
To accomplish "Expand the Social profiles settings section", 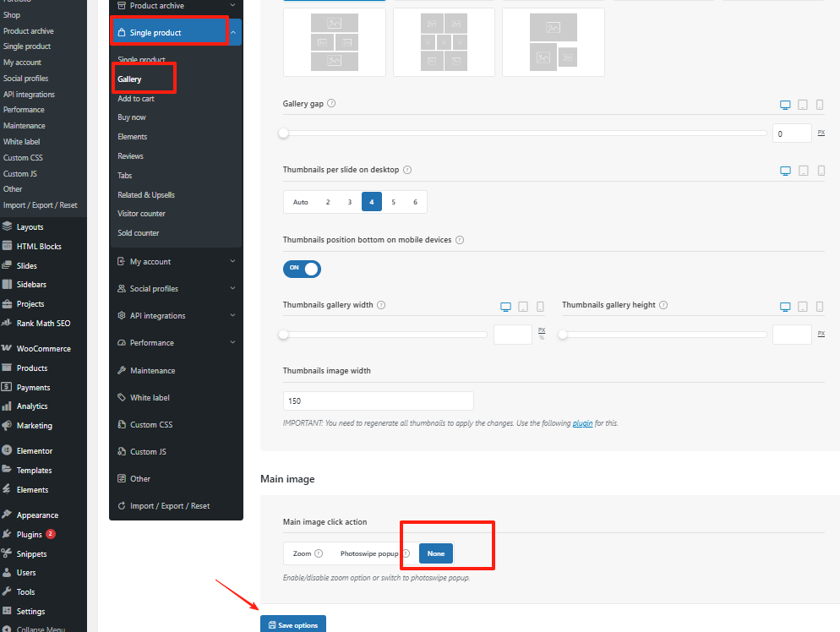I will click(x=175, y=288).
